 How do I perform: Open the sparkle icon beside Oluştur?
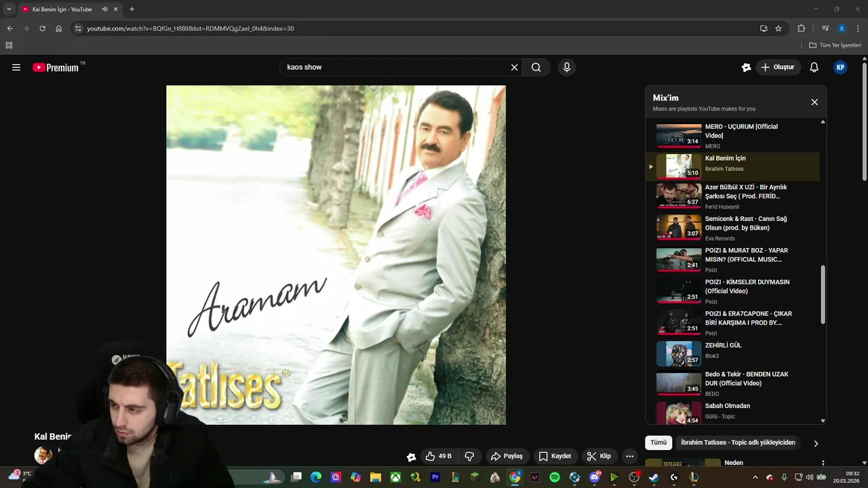point(747,67)
